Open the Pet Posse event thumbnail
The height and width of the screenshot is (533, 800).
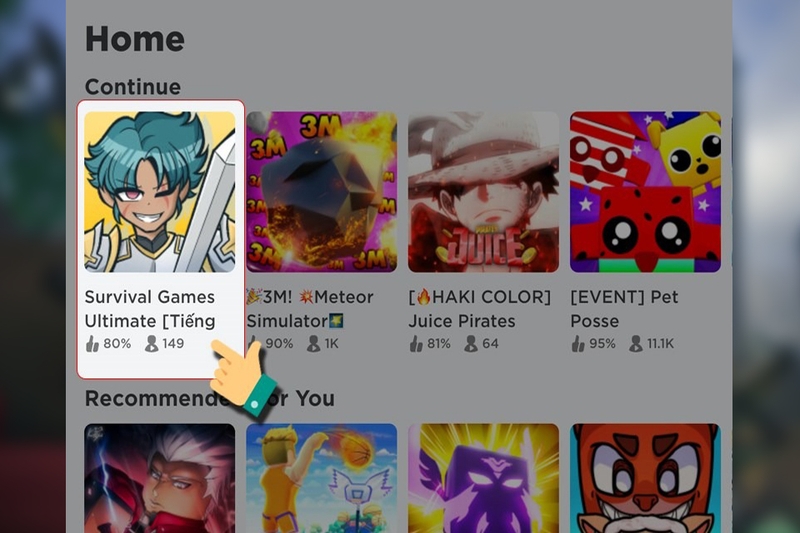pos(645,192)
